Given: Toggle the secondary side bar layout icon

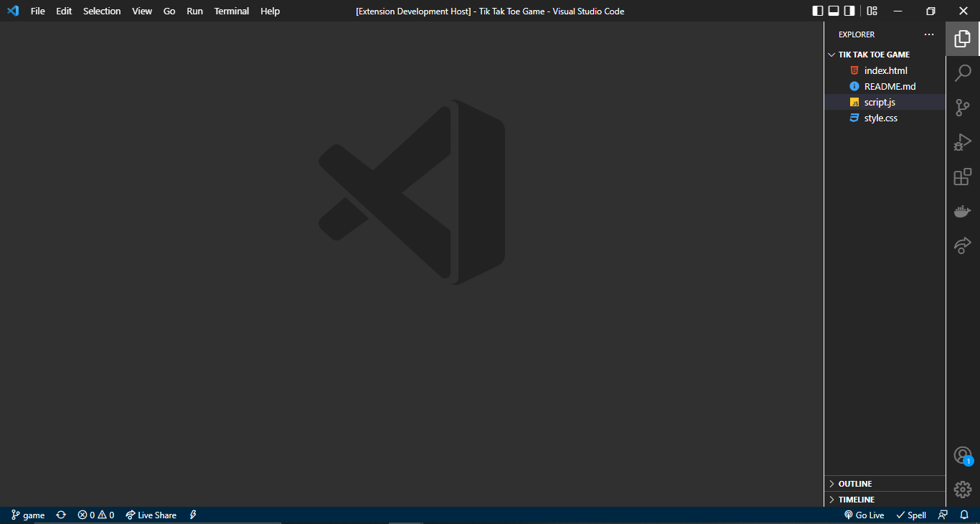Looking at the screenshot, I should [x=849, y=11].
